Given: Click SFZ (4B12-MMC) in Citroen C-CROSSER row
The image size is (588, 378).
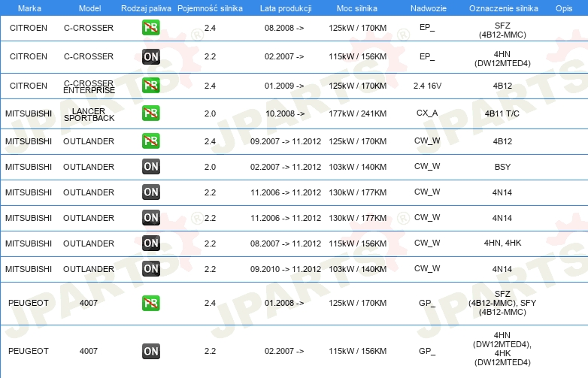Looking at the screenshot, I should 502,30.
